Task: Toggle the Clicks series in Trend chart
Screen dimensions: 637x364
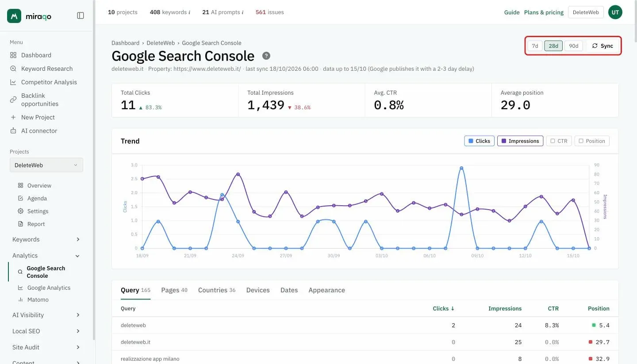Action: (x=479, y=141)
